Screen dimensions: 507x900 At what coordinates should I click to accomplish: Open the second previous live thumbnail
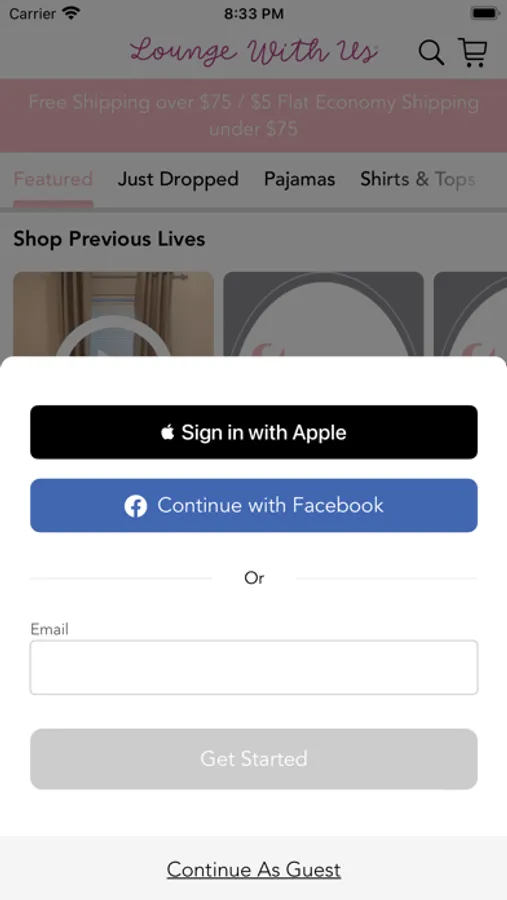(x=323, y=314)
